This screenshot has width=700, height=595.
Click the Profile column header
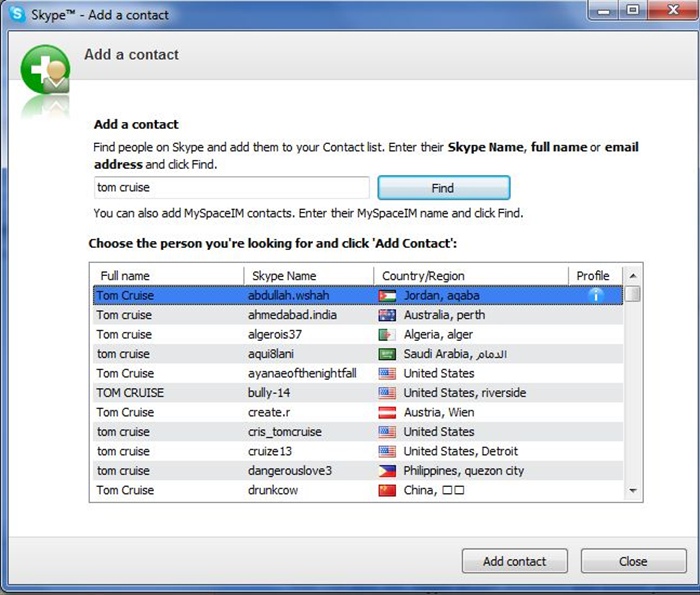click(x=595, y=276)
